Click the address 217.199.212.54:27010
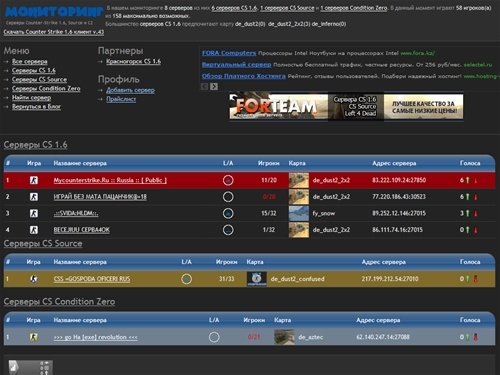This screenshot has width=500, height=375. tap(390, 279)
